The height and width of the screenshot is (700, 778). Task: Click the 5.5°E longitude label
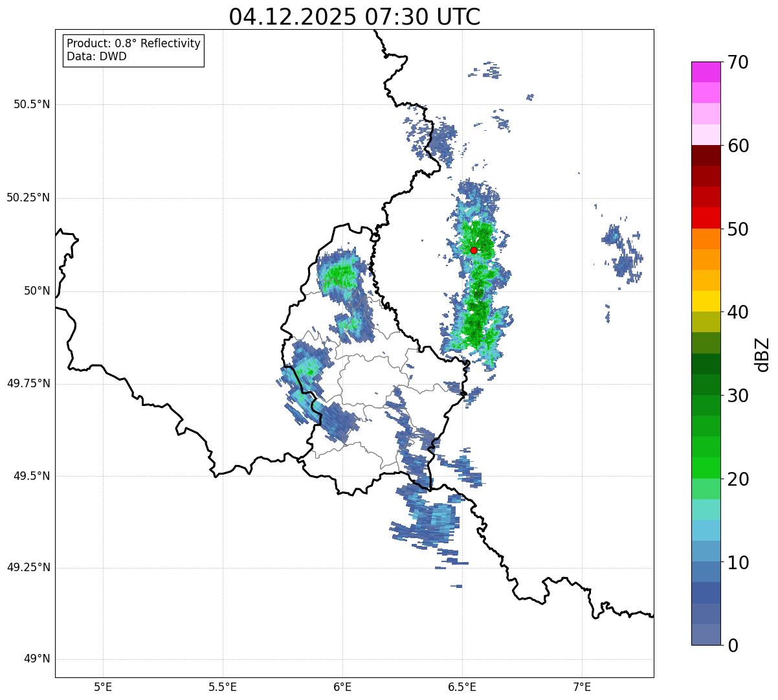click(223, 687)
